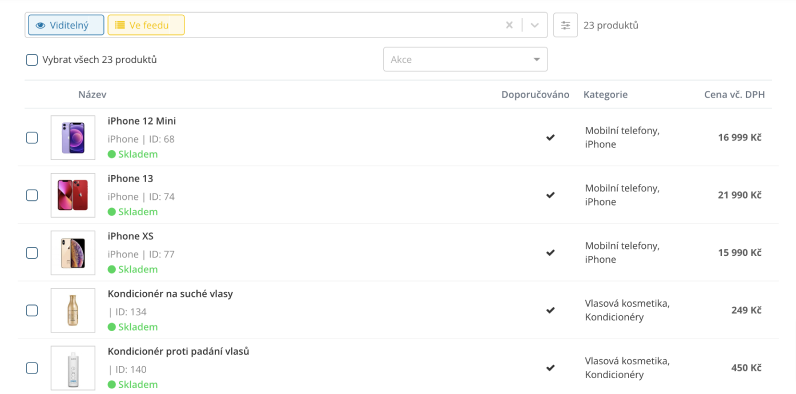
Task: Remove the Viditelný filter tag
Action: [66, 25]
